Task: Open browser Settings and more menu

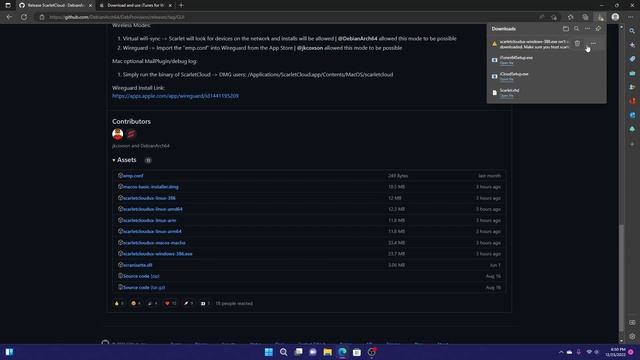Action: point(631,17)
